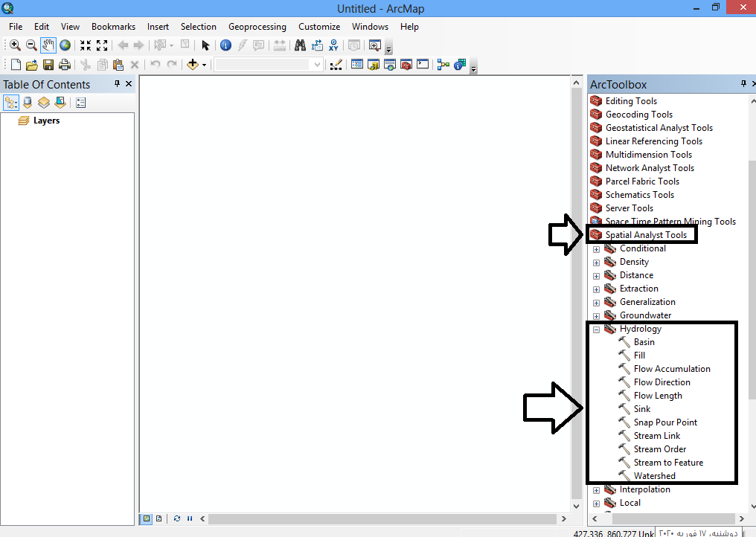756x537 pixels.
Task: Select the Zoom Out tool
Action: tap(31, 45)
